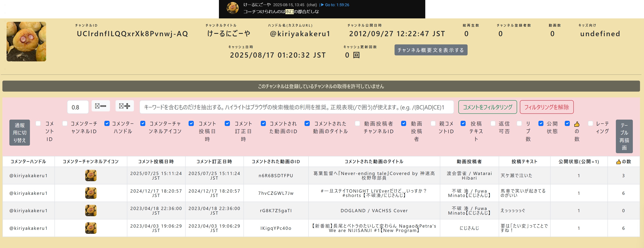Click the large channel avatar image
This screenshot has width=644, height=248.
26,42
